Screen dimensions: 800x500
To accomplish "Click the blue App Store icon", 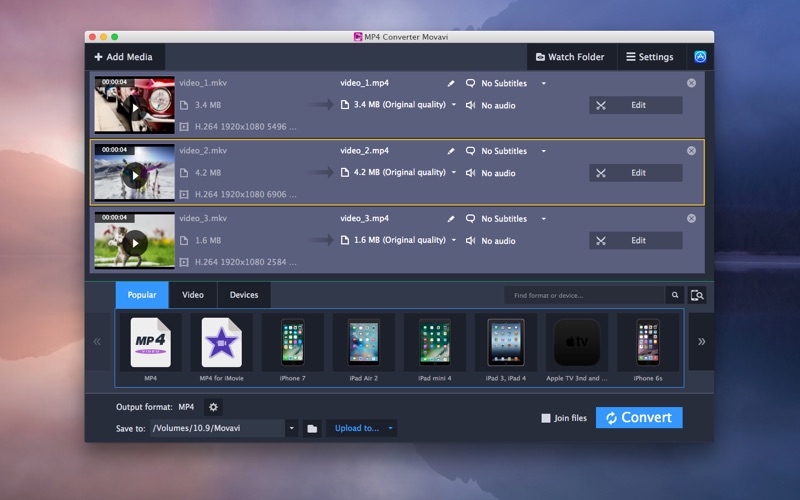I will coord(700,57).
